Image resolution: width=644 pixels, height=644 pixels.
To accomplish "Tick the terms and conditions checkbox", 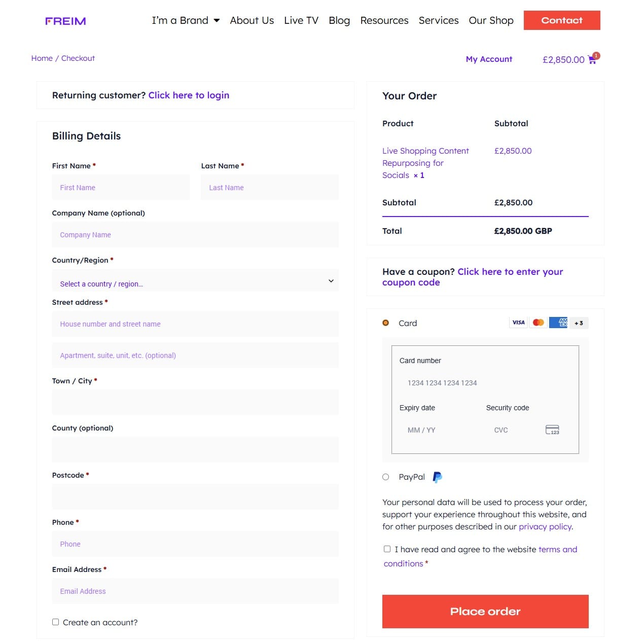I will point(387,549).
